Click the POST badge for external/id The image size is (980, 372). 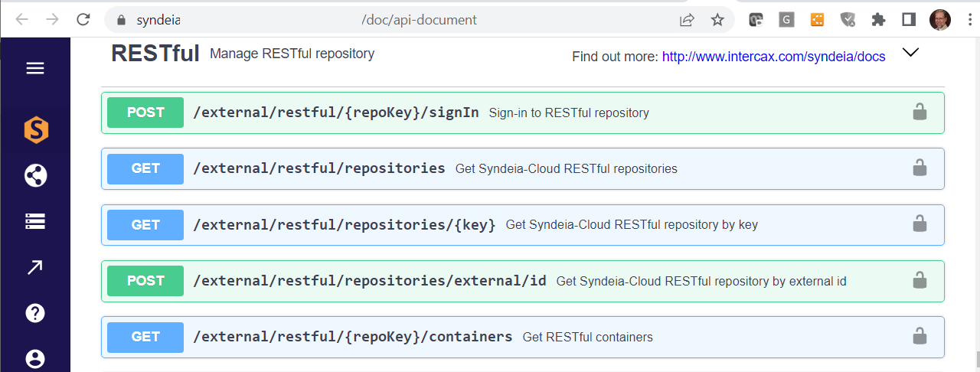[145, 281]
